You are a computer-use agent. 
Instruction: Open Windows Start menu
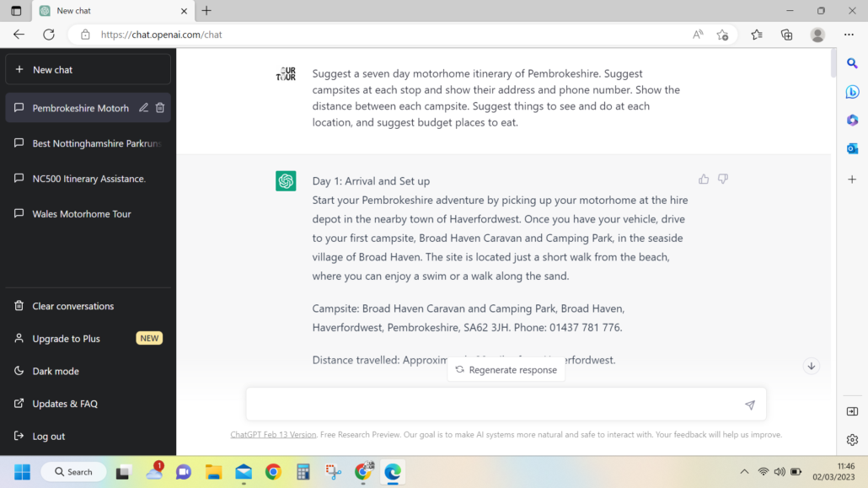(x=22, y=472)
